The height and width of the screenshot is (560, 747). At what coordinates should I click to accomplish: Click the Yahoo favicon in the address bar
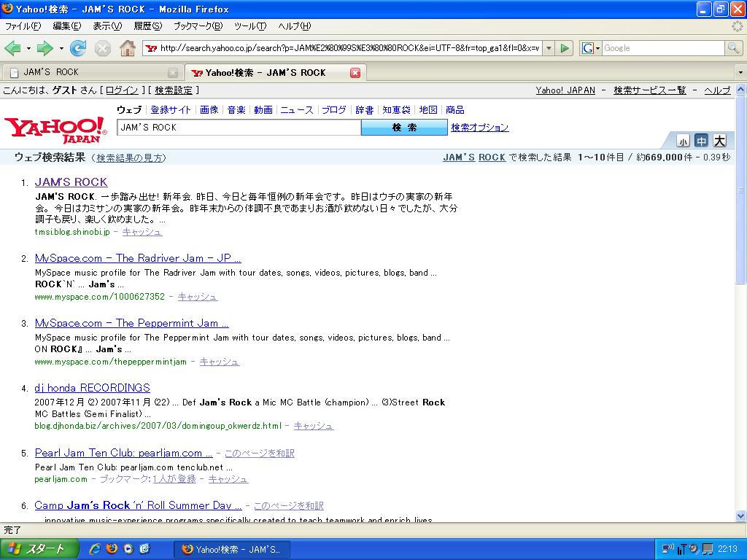click(x=152, y=48)
